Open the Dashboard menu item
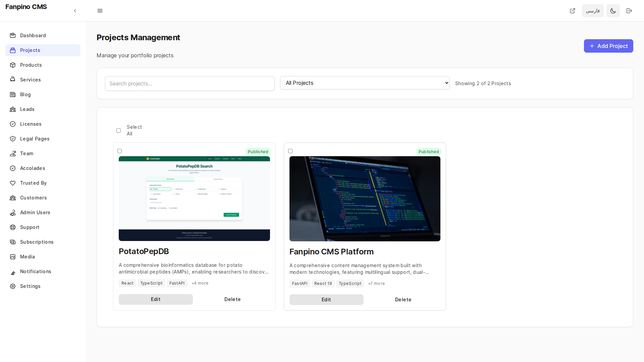 point(43,36)
